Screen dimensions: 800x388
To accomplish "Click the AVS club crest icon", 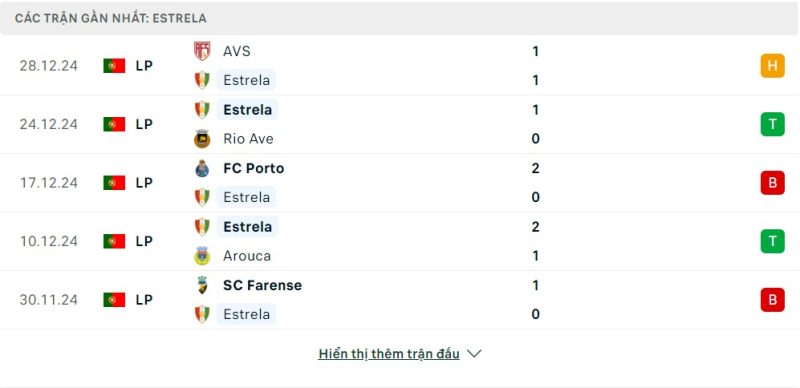I will click(x=202, y=51).
